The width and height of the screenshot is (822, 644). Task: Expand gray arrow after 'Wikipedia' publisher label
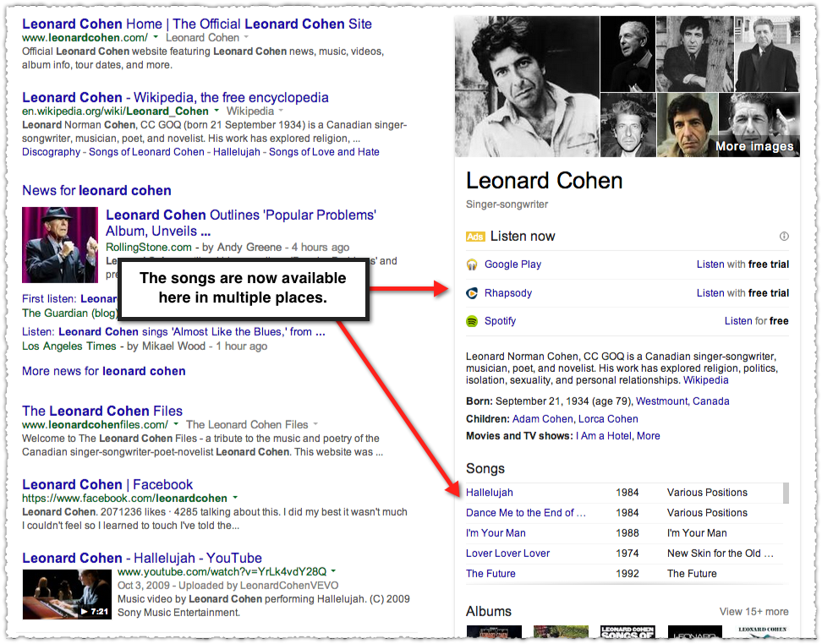[281, 111]
